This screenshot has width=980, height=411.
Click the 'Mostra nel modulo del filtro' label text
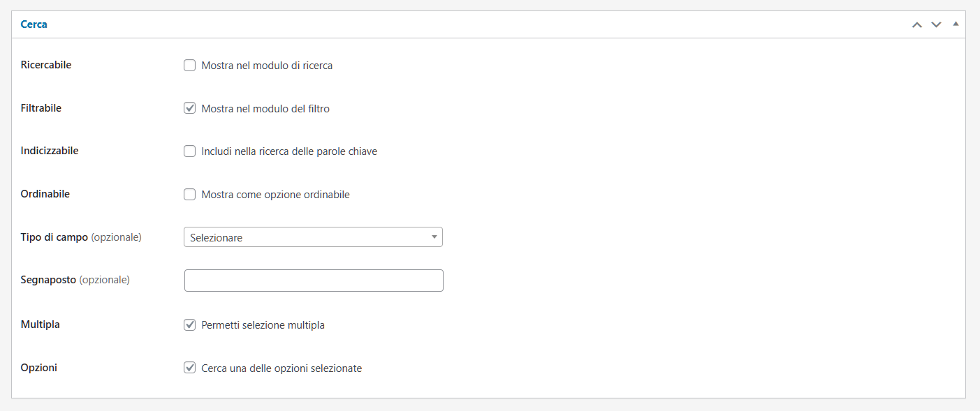[x=265, y=109]
